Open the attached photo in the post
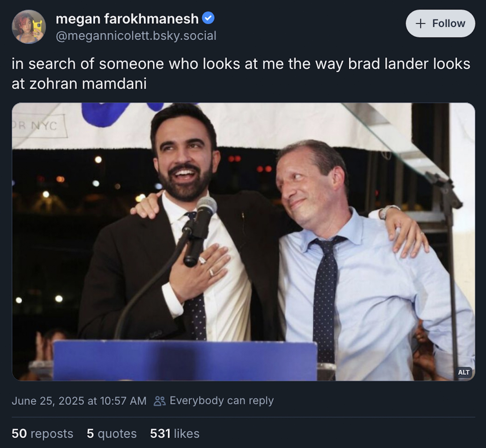Image resolution: width=486 pixels, height=448 pixels. pyautogui.click(x=243, y=242)
